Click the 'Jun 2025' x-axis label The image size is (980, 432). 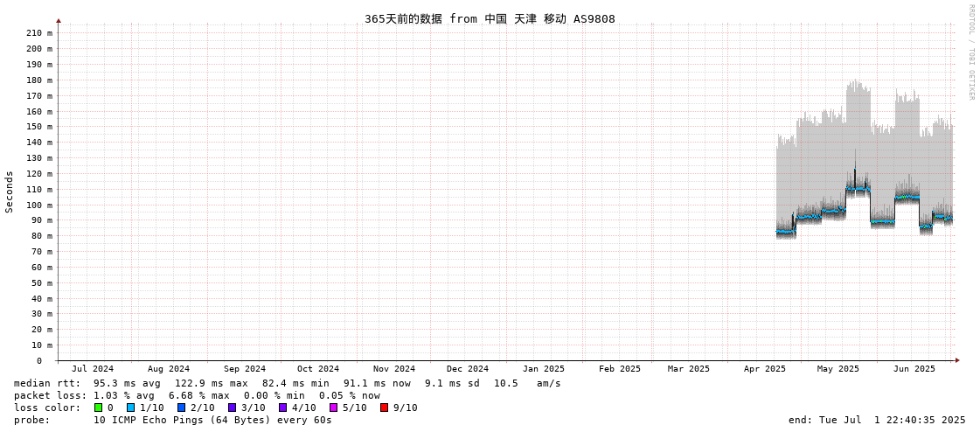(x=914, y=369)
